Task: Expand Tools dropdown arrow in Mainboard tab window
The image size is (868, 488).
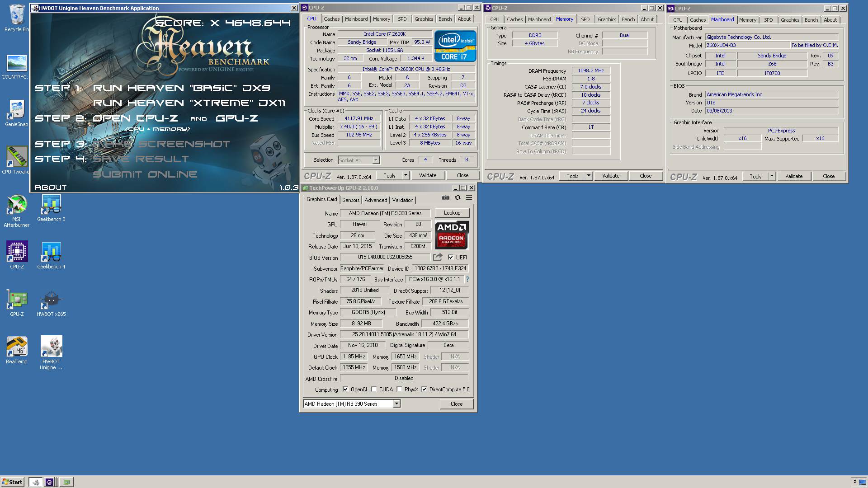Action: (772, 176)
